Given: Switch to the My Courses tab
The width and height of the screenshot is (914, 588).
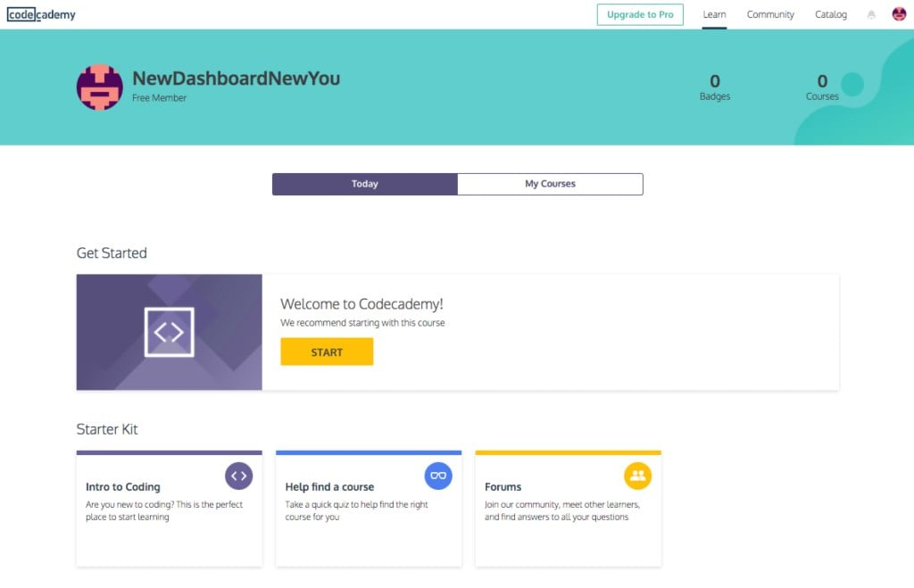Looking at the screenshot, I should tap(550, 184).
